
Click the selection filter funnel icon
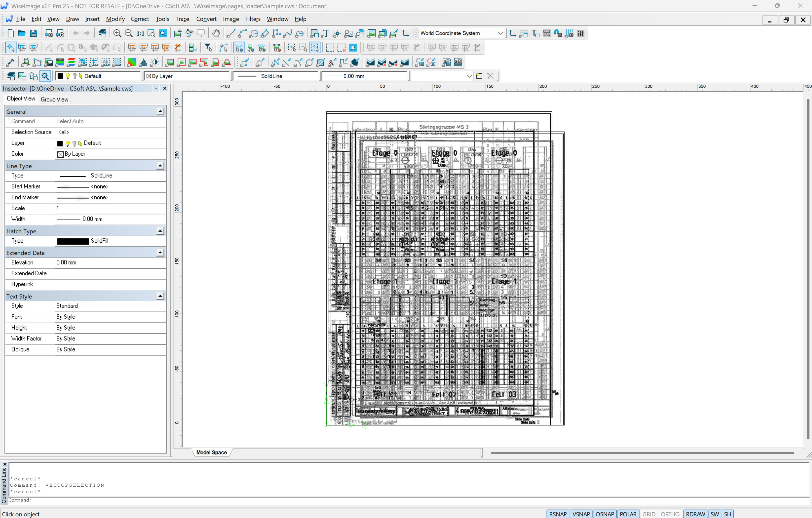208,48
